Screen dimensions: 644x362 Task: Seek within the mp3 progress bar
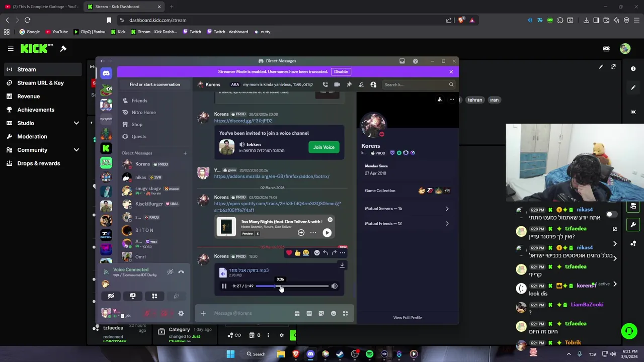[x=292, y=286]
